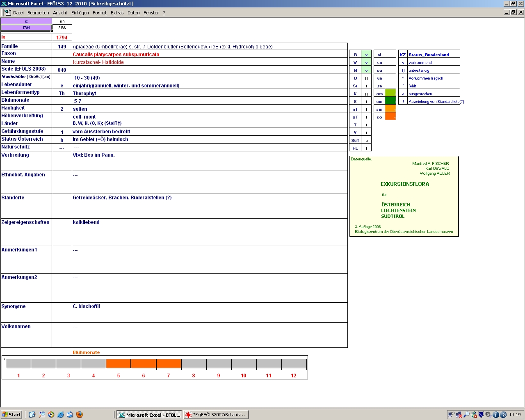Screen dimensions: 525x420
Task: Click the Excel workbook icon in menu bar
Action: tap(7, 12)
